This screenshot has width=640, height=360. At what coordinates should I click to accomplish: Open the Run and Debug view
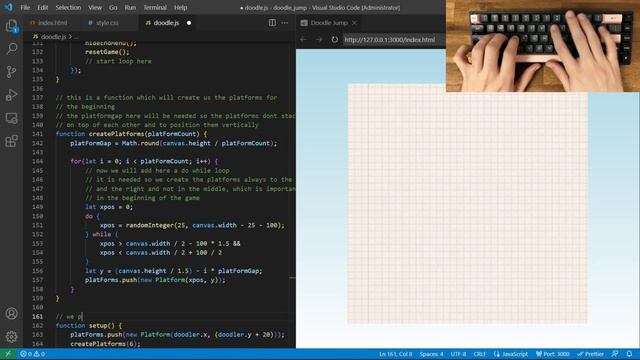pos(11,95)
